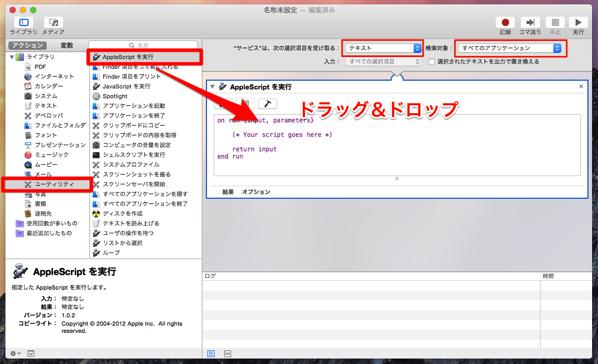Open the メディア media browser icon
This screenshot has height=364, width=598.
pyautogui.click(x=53, y=23)
